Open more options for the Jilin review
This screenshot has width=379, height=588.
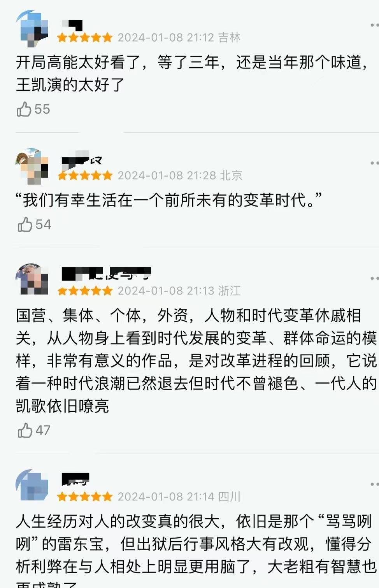pos(374,25)
